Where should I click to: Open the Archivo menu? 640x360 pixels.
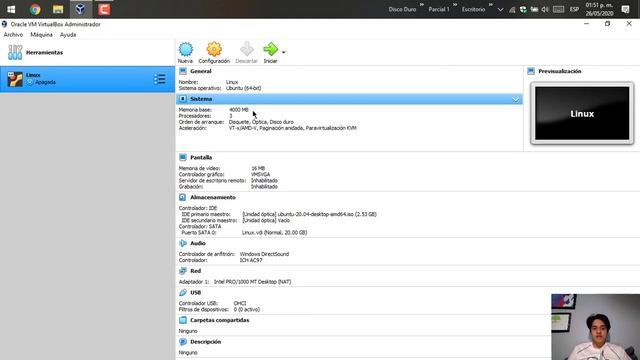click(x=13, y=35)
